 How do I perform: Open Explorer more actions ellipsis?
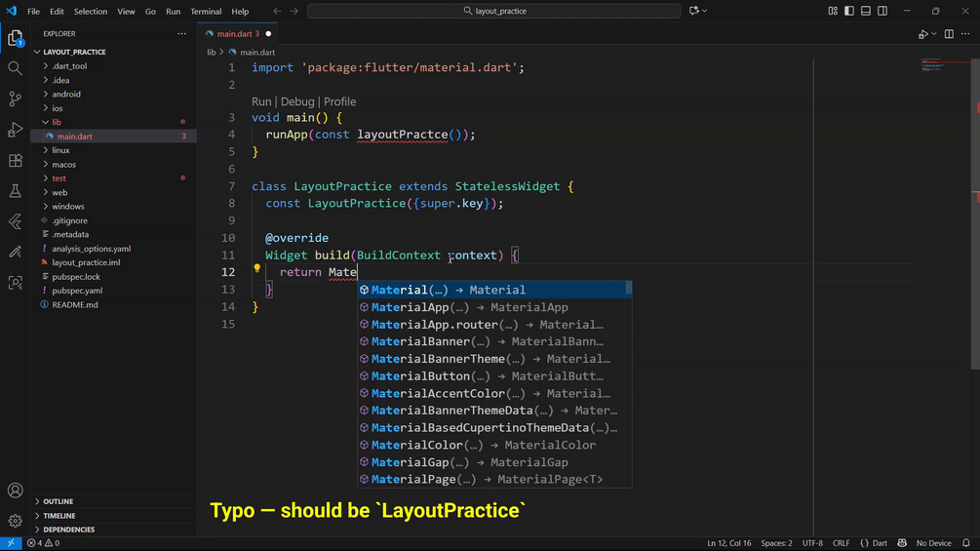tap(182, 34)
